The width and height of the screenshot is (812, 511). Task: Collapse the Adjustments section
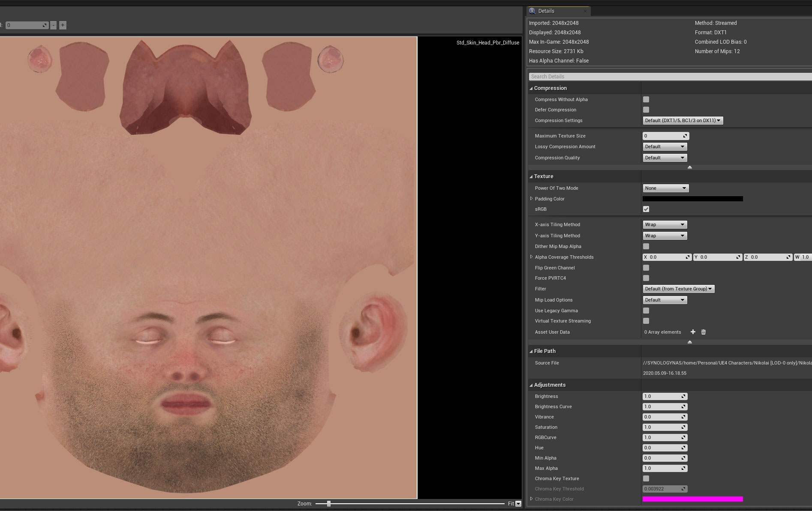coord(531,385)
